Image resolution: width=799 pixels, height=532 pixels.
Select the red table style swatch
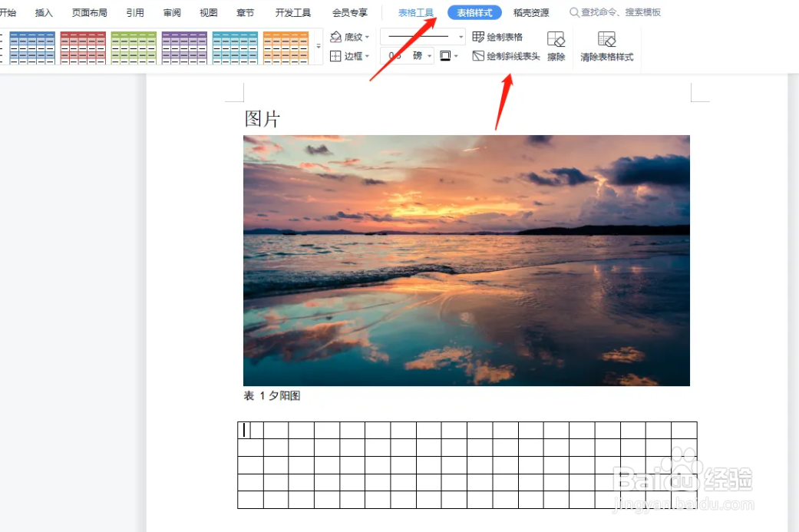click(82, 47)
